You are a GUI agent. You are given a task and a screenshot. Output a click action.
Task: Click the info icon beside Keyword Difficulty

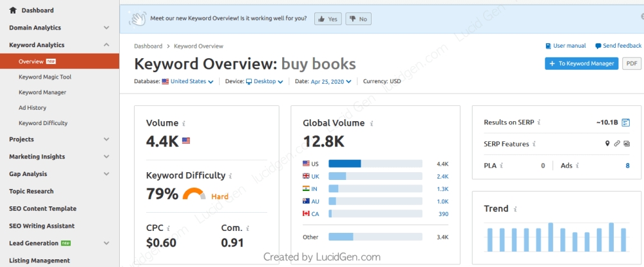click(231, 175)
